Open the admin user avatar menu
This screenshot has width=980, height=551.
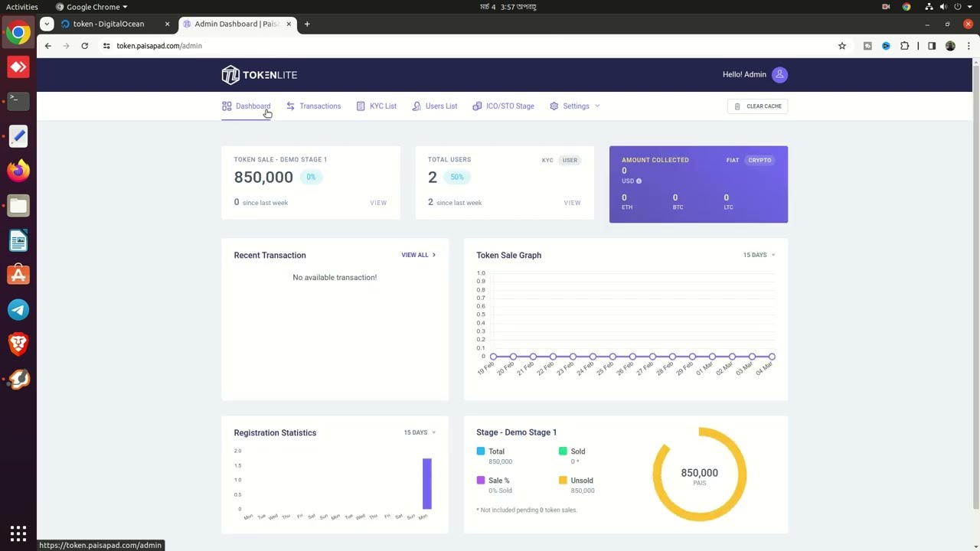[x=779, y=74]
